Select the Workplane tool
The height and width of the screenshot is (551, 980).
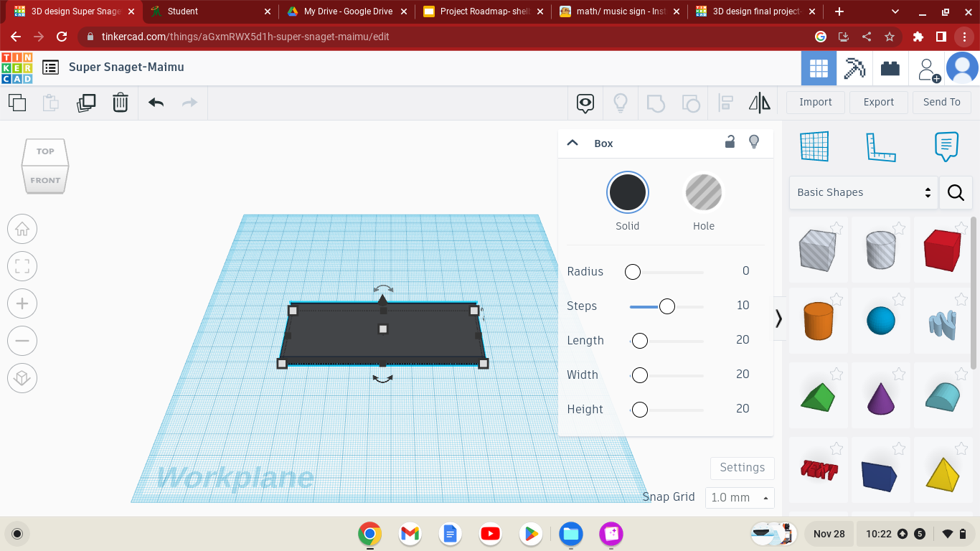[x=814, y=146]
